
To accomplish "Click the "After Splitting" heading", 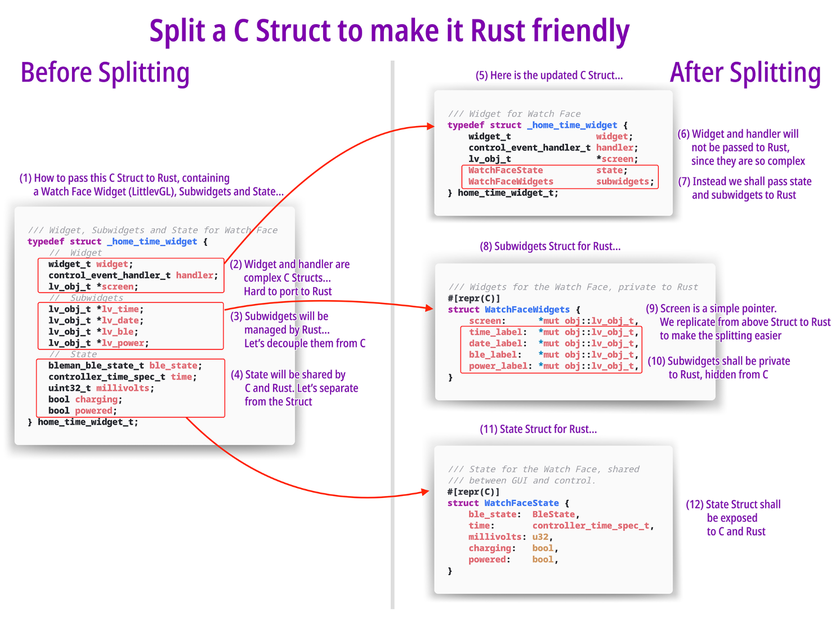I will tap(745, 73).
